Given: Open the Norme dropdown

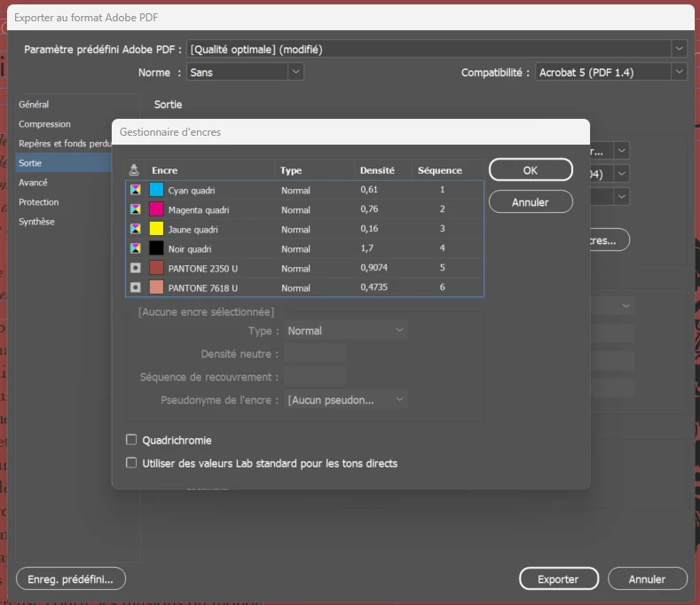Looking at the screenshot, I should click(x=245, y=72).
